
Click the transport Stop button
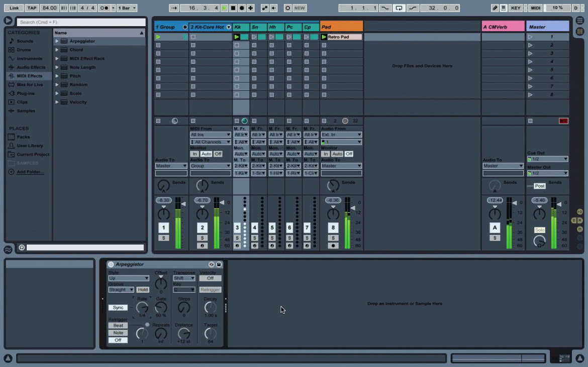tap(233, 8)
